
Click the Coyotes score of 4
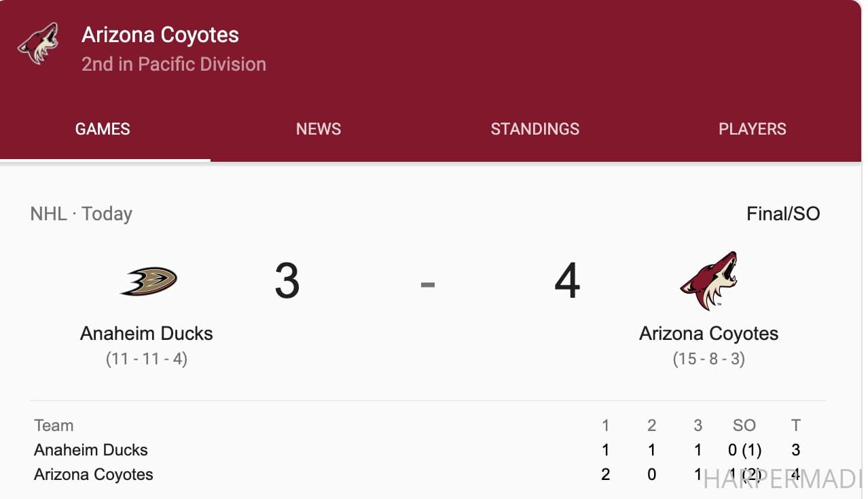click(567, 281)
